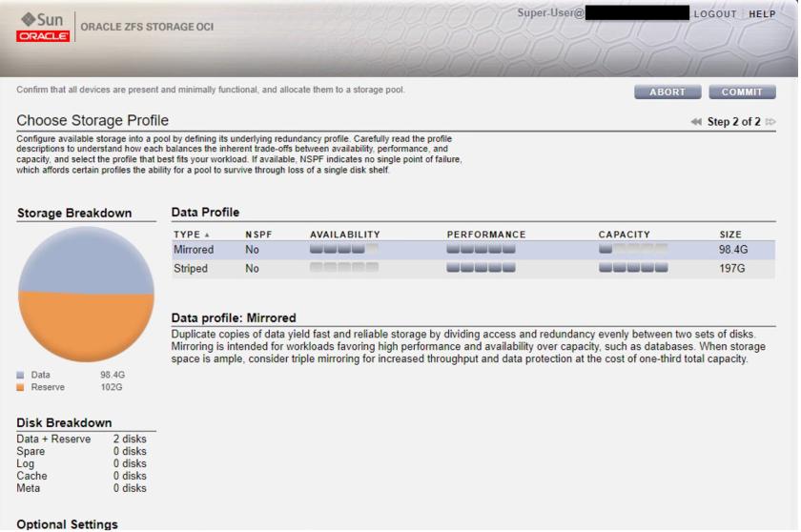
Task: Click the Striped capacity rating bar
Action: (635, 269)
